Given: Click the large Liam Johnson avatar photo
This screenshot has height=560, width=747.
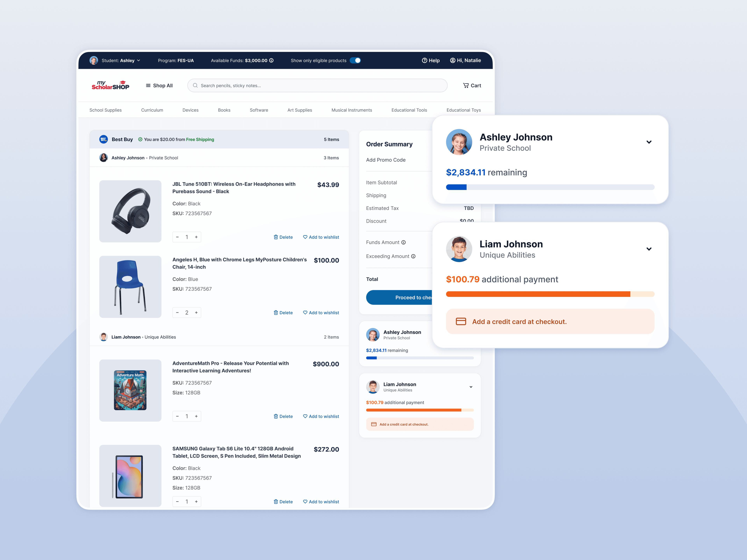Looking at the screenshot, I should pos(459,249).
